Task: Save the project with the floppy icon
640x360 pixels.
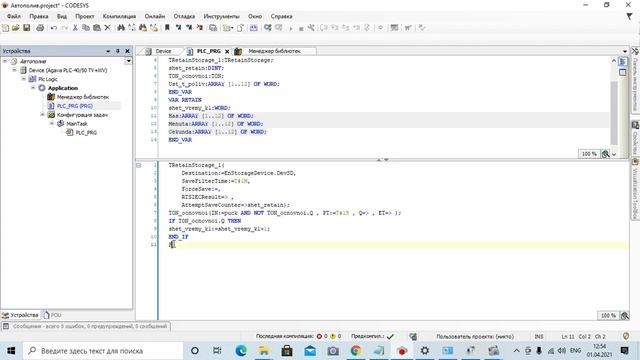Action: pos(27,28)
